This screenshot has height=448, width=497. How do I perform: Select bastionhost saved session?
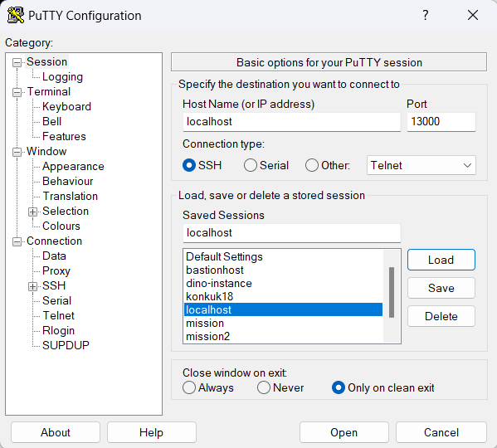coord(283,270)
